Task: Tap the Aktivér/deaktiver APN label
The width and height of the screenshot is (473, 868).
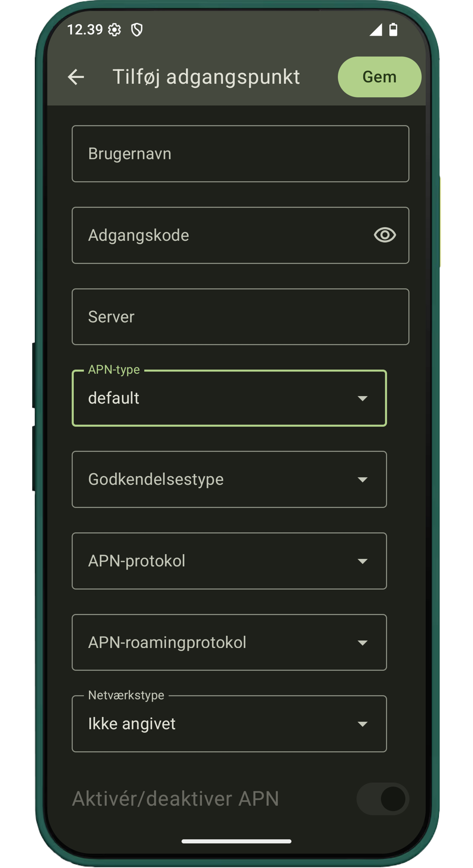Action: pyautogui.click(x=176, y=799)
